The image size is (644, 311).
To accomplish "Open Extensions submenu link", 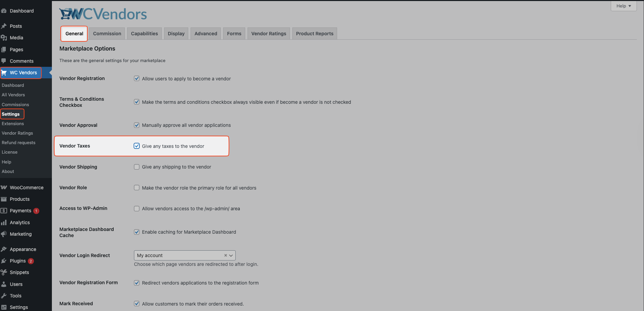I will click(x=13, y=123).
